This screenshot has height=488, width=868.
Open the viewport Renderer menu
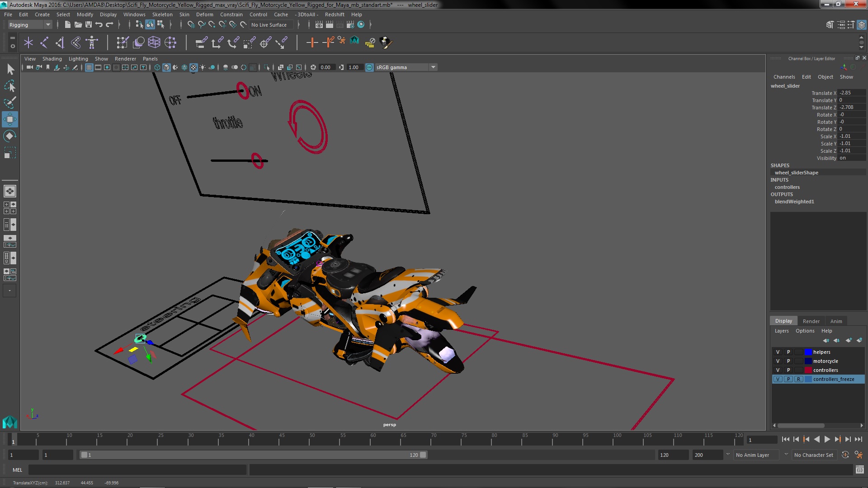(x=125, y=59)
